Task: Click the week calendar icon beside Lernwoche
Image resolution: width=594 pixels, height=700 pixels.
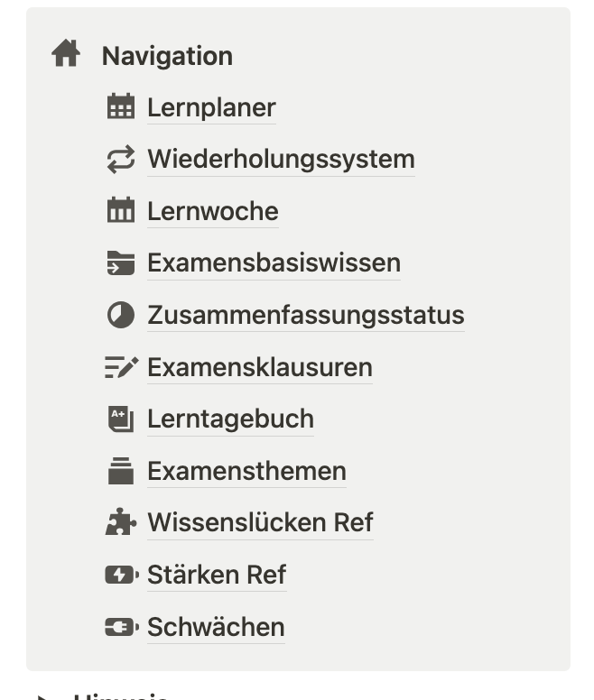Action: [120, 211]
